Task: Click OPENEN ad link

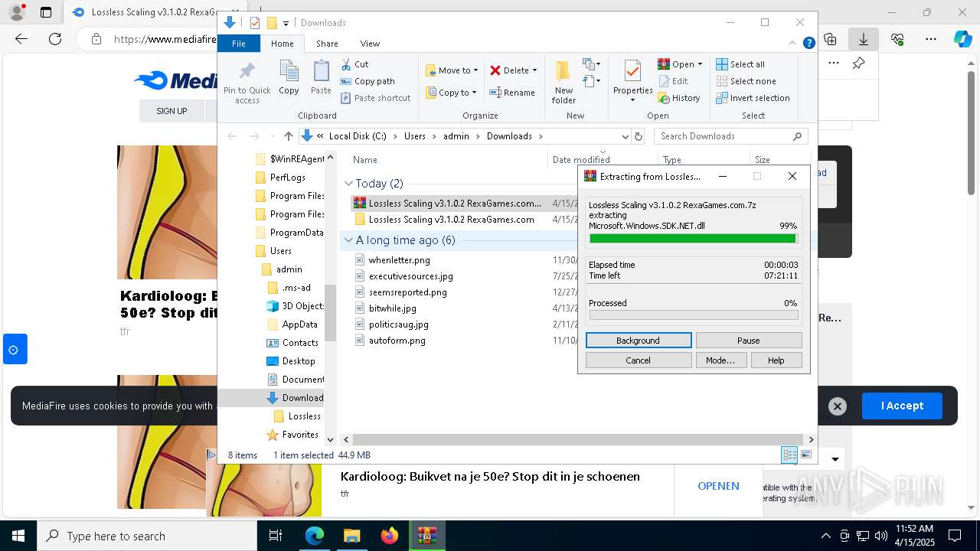Action: click(x=718, y=486)
